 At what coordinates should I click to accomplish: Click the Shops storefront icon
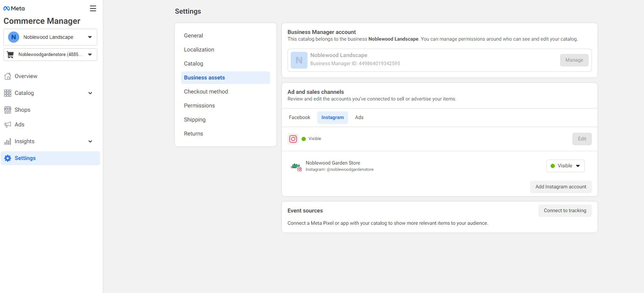coord(8,110)
